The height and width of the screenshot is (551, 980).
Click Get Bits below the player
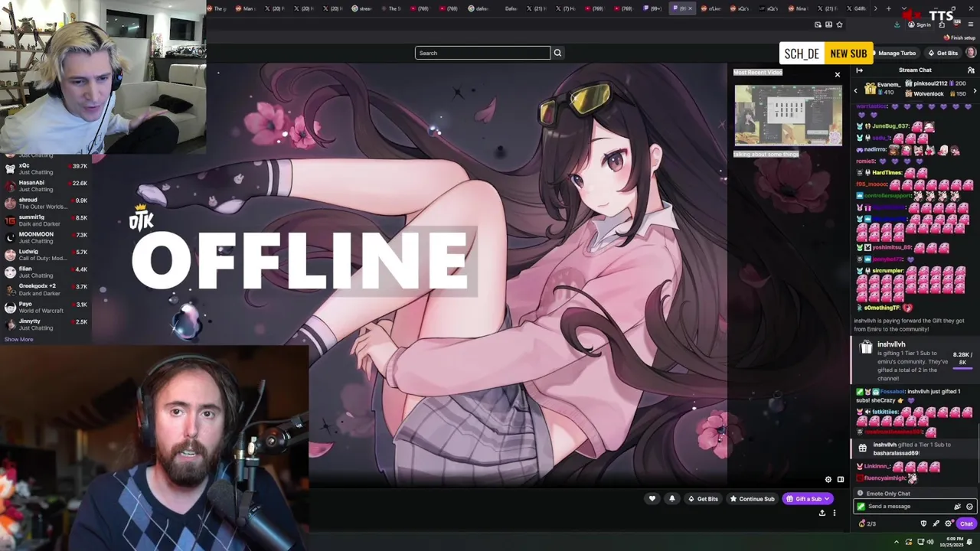[x=703, y=499]
